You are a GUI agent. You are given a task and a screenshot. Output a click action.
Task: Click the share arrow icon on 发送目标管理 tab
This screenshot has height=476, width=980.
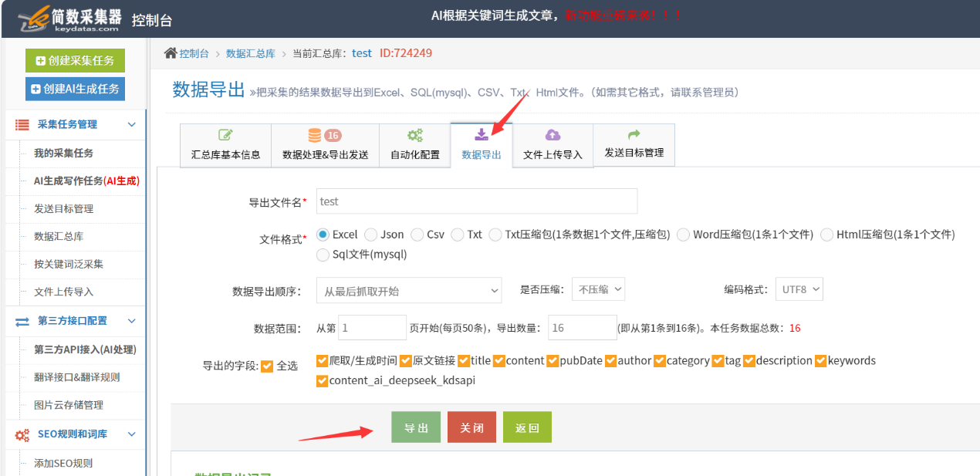(634, 134)
